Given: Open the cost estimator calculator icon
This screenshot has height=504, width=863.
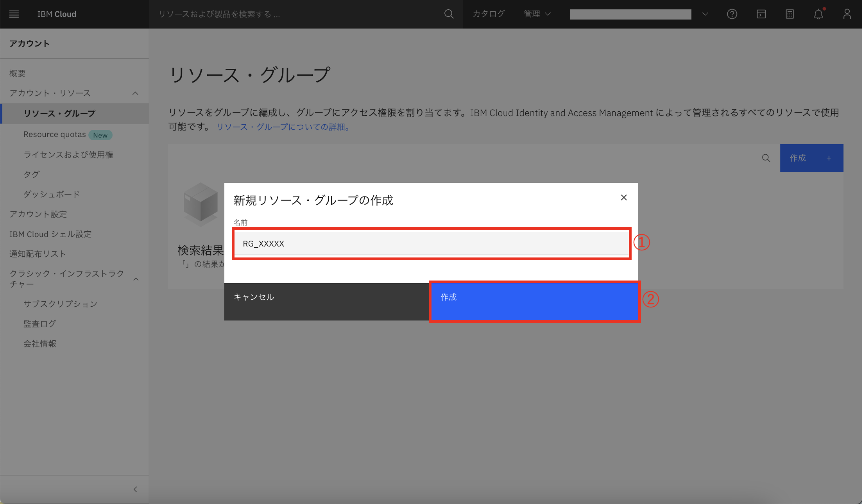Looking at the screenshot, I should coord(790,14).
